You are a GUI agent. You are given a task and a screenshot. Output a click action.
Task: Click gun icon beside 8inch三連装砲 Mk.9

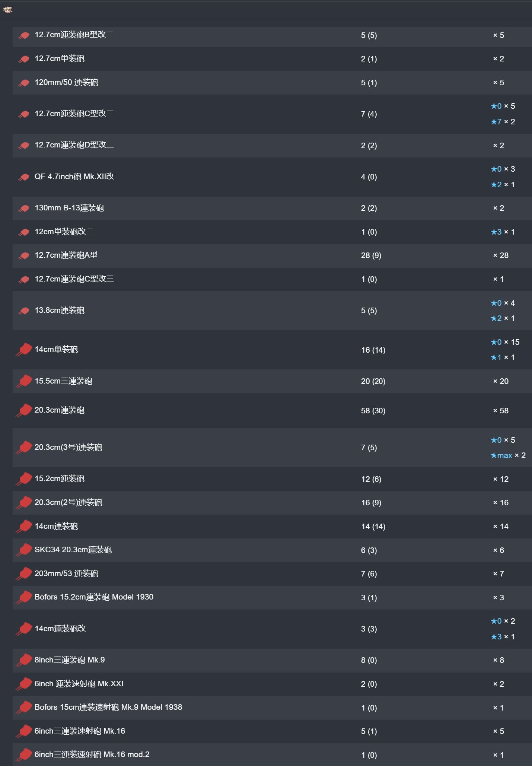pos(24,660)
